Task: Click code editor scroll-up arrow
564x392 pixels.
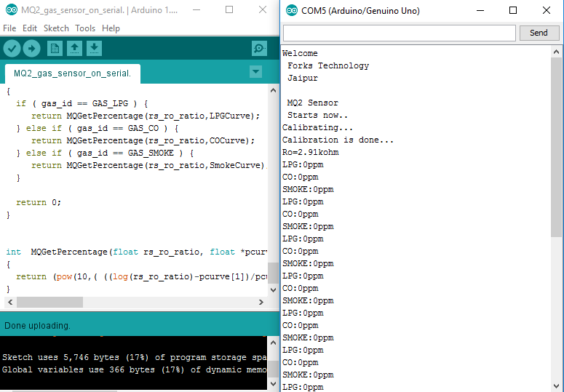Action: pyautogui.click(x=273, y=90)
